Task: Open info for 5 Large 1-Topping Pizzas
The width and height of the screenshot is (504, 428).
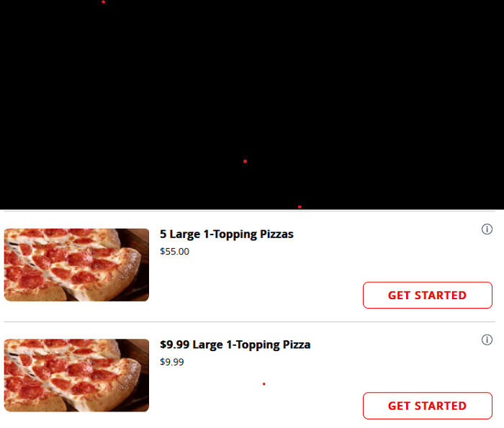Action: click(x=487, y=229)
